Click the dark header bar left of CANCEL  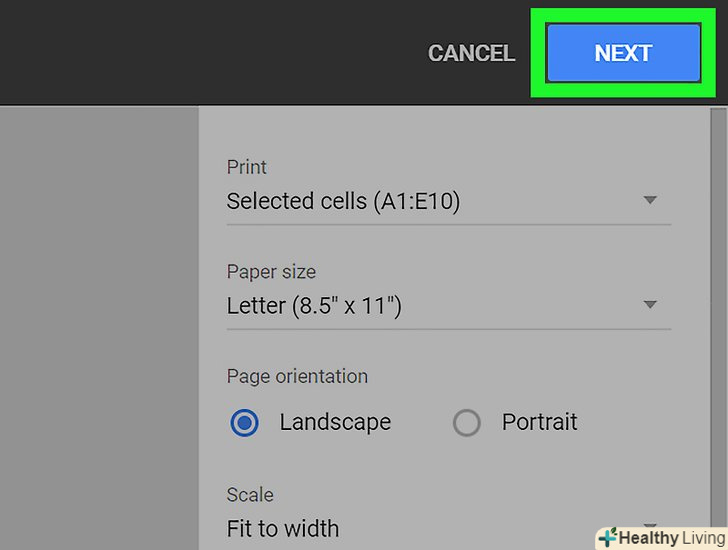(200, 52)
